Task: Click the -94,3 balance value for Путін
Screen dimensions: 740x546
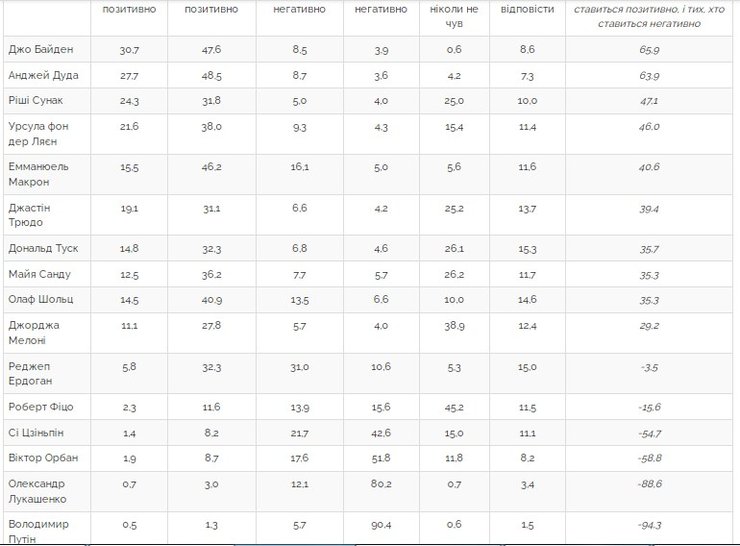Action: click(651, 525)
